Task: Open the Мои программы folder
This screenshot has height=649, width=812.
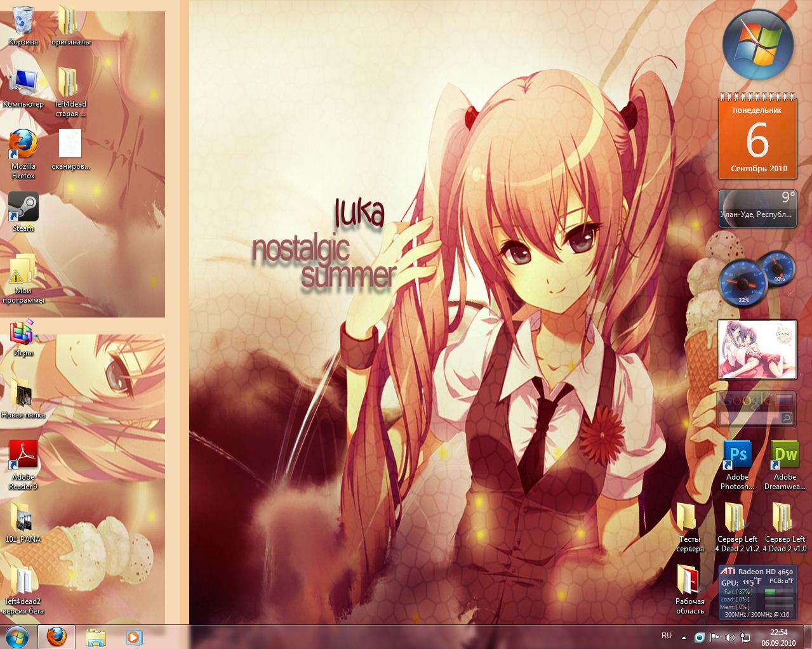Action: pos(23,279)
